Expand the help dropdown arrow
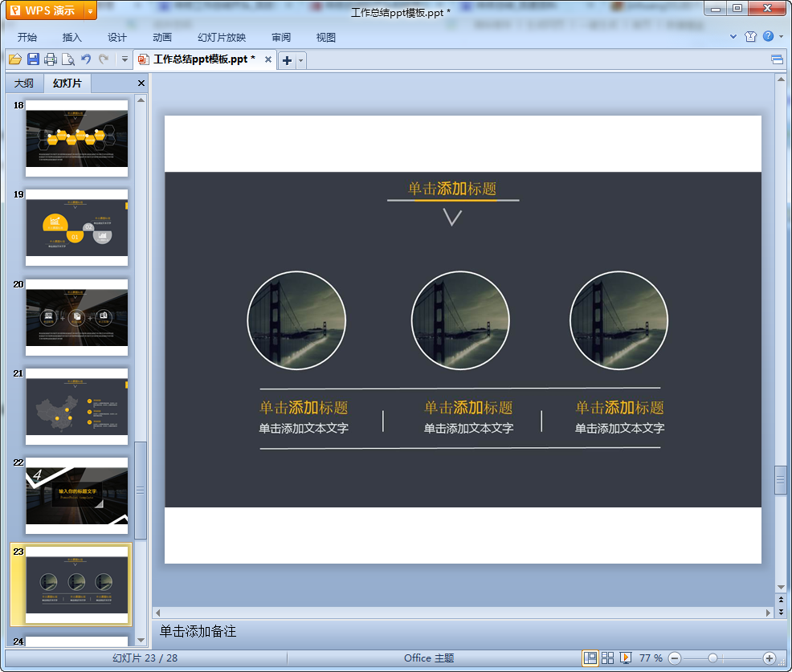Image resolution: width=792 pixels, height=672 pixels. [781, 36]
